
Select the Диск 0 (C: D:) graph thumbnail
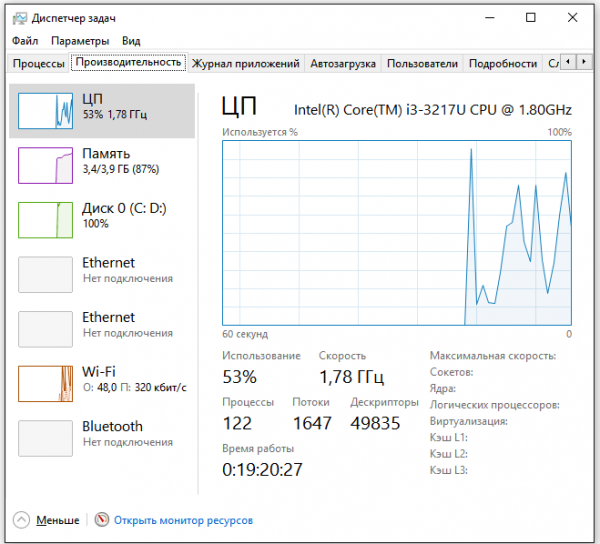pos(45,220)
